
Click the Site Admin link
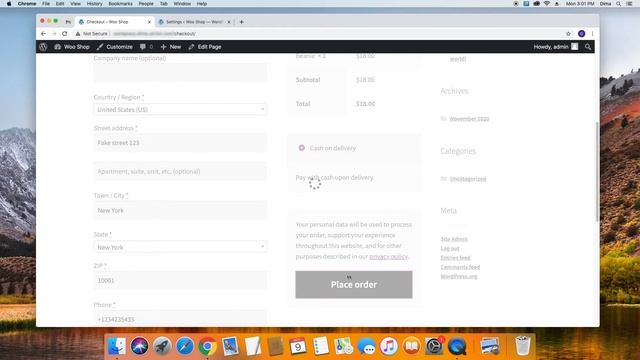pos(454,239)
